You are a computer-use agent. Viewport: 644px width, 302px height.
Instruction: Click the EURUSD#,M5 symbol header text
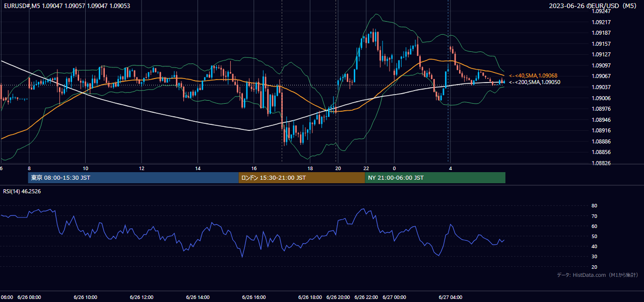point(67,6)
